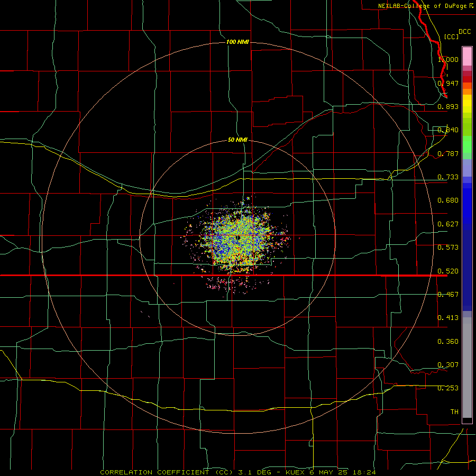Click the TH threshold legend label
Viewport: 476px width, 476px height.
(454, 412)
